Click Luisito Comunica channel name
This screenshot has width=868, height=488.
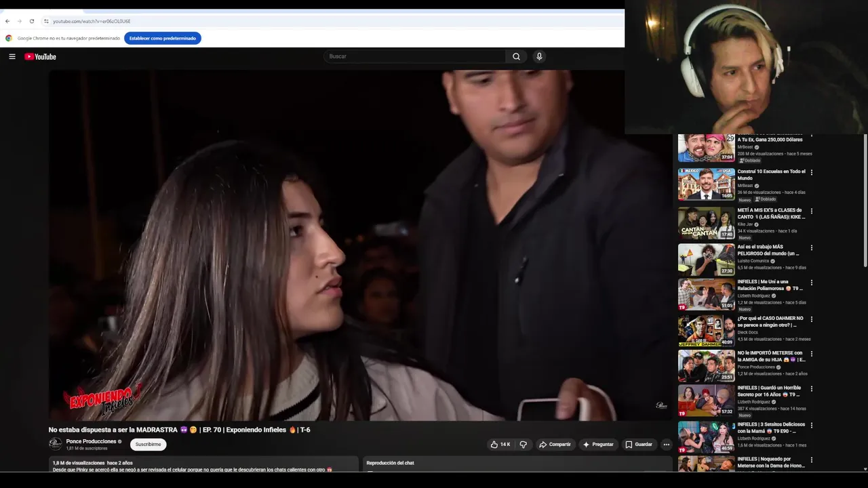tap(753, 261)
